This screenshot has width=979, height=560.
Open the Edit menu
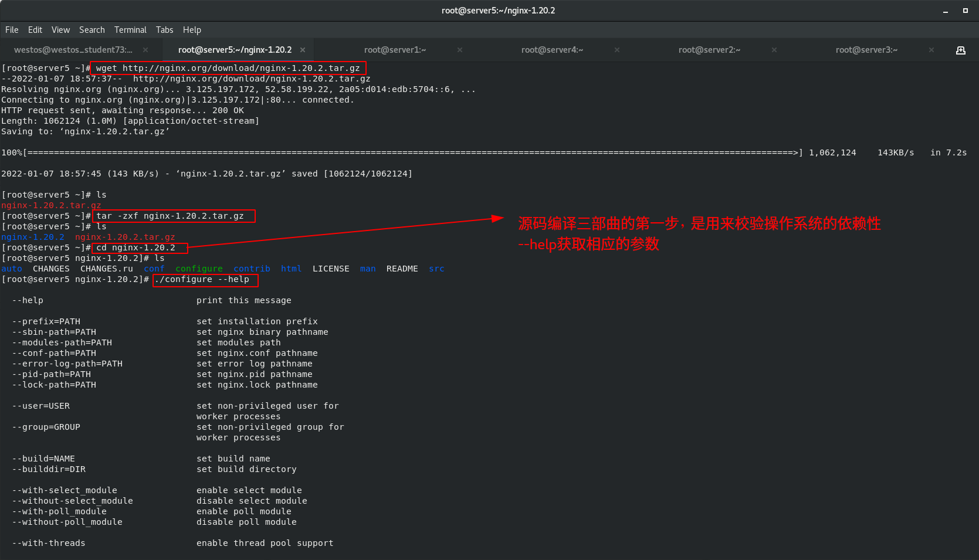[35, 30]
